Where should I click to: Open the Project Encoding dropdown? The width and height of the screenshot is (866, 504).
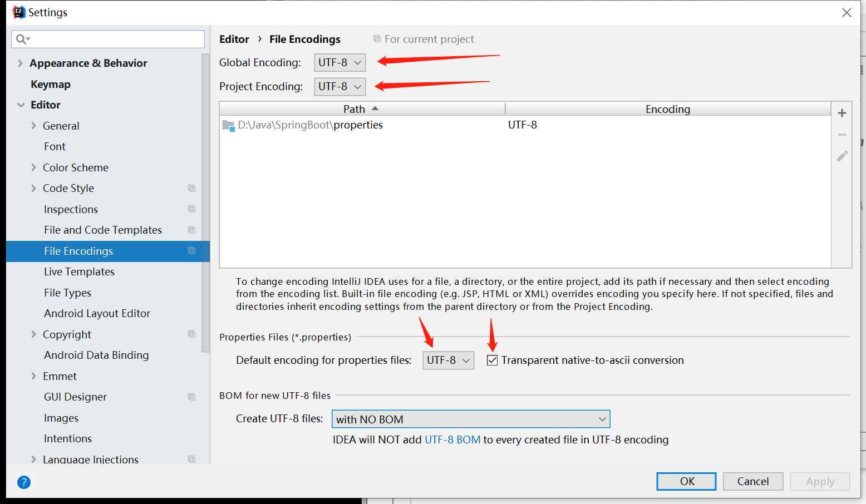click(x=340, y=86)
